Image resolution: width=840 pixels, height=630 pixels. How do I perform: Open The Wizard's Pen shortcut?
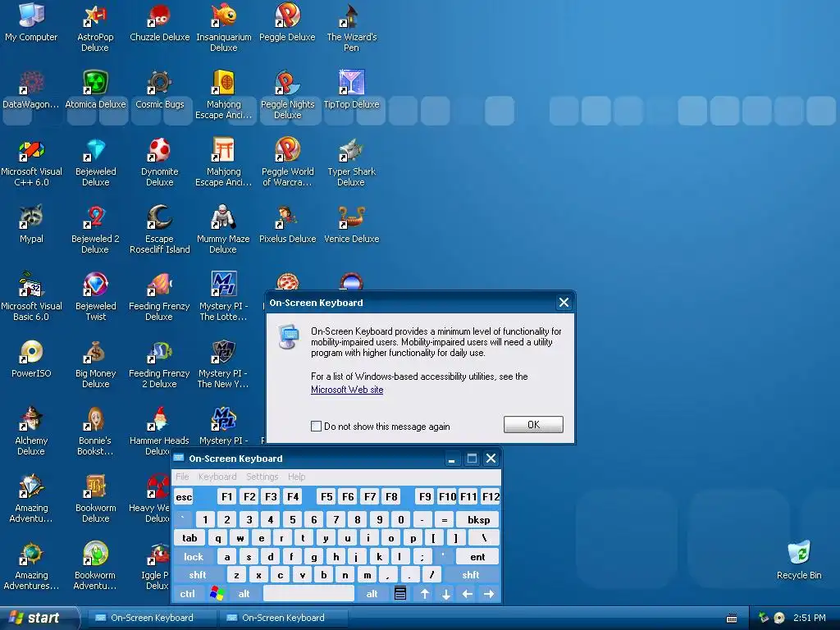[351, 28]
